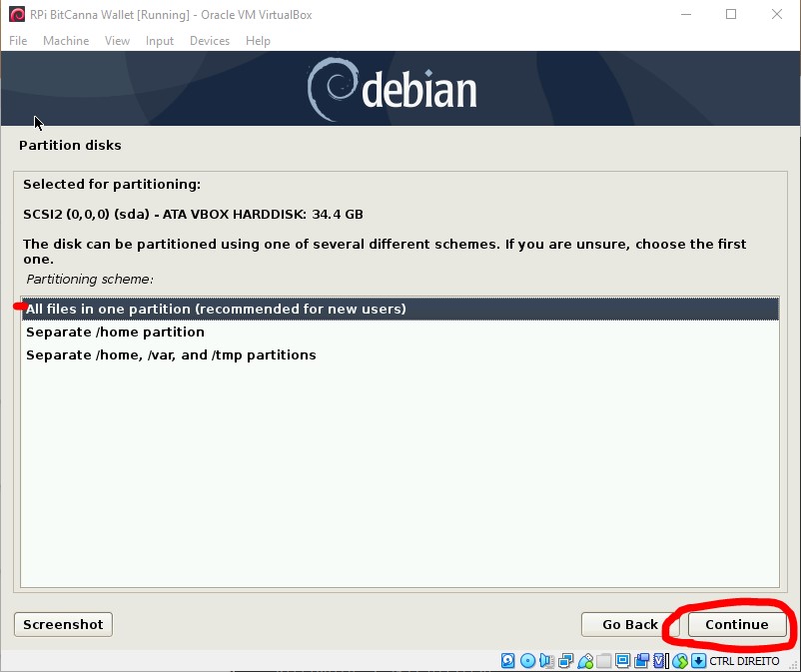Click the CPU virtualization status icon

point(659,661)
